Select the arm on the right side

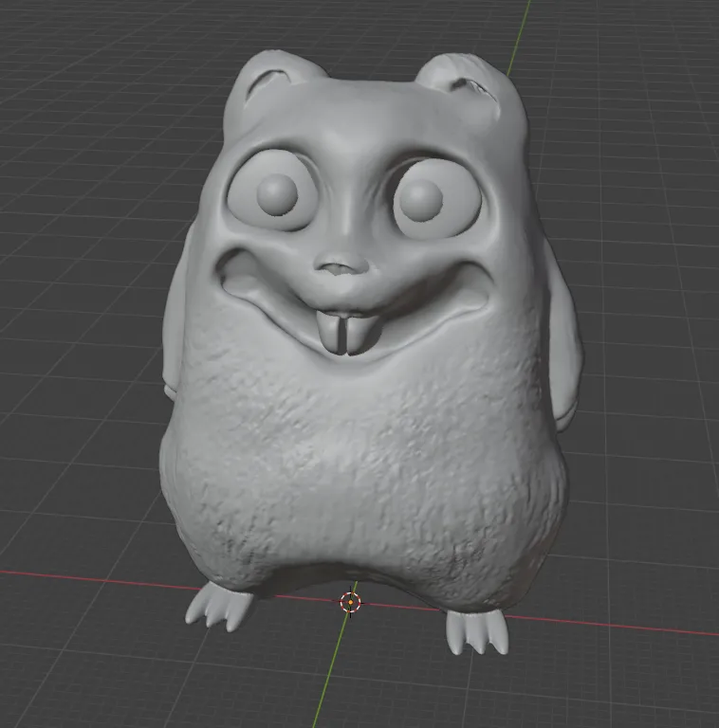point(566,351)
